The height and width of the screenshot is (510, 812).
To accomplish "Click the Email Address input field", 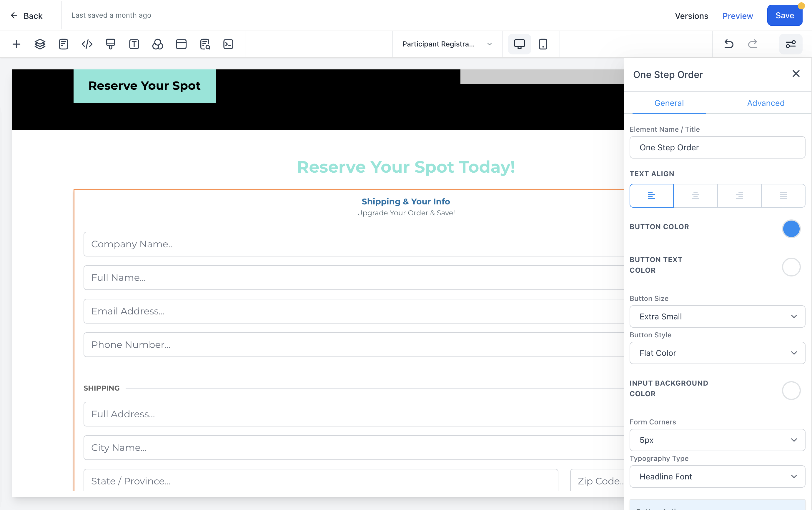I will pyautogui.click(x=353, y=311).
